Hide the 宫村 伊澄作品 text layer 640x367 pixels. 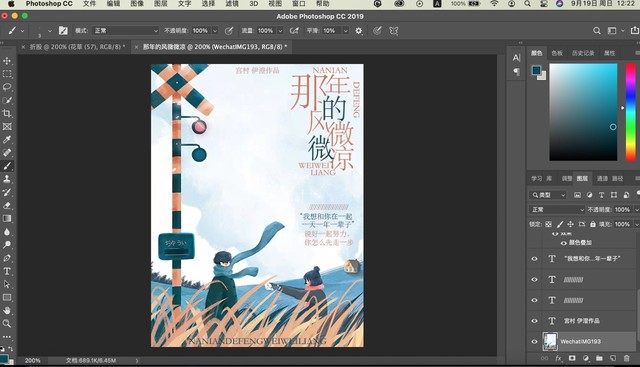(x=534, y=320)
